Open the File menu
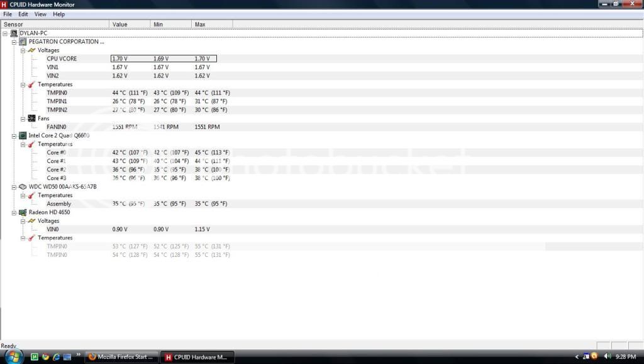The width and height of the screenshot is (644, 364). tap(8, 14)
